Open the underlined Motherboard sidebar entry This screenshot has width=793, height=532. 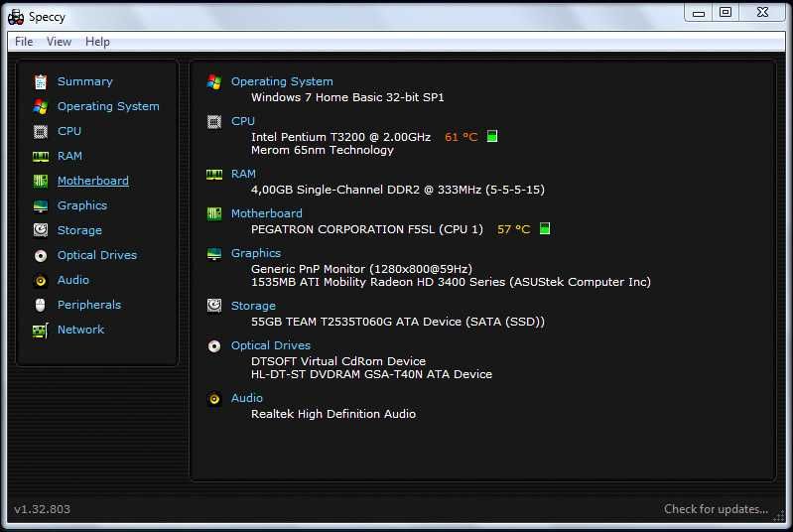pyautogui.click(x=93, y=181)
